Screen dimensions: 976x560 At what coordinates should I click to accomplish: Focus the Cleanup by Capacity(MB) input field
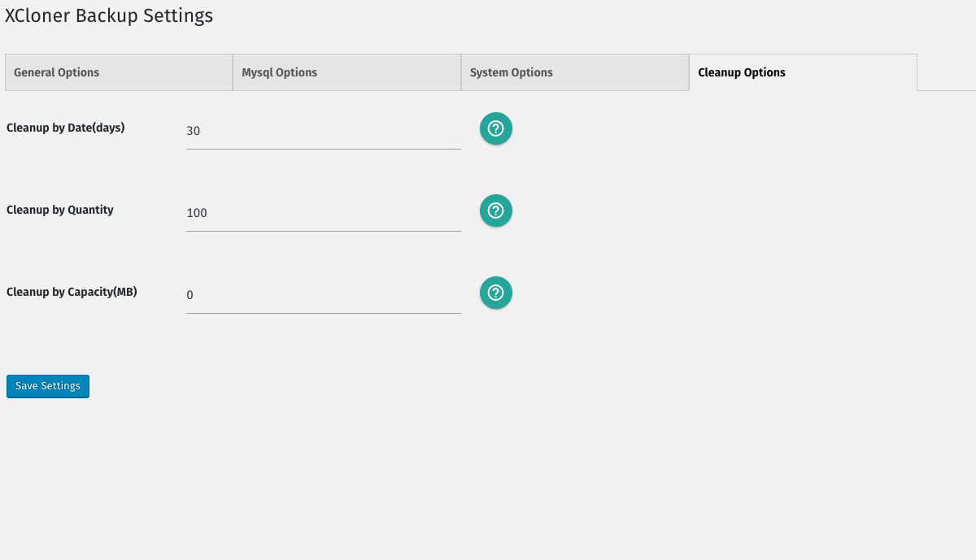tap(324, 295)
